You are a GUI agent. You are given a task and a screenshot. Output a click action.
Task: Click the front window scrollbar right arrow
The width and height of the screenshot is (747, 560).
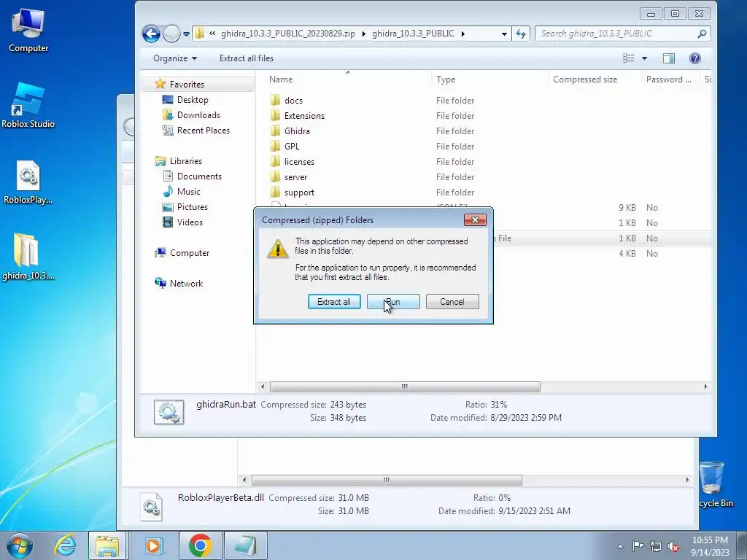705,386
